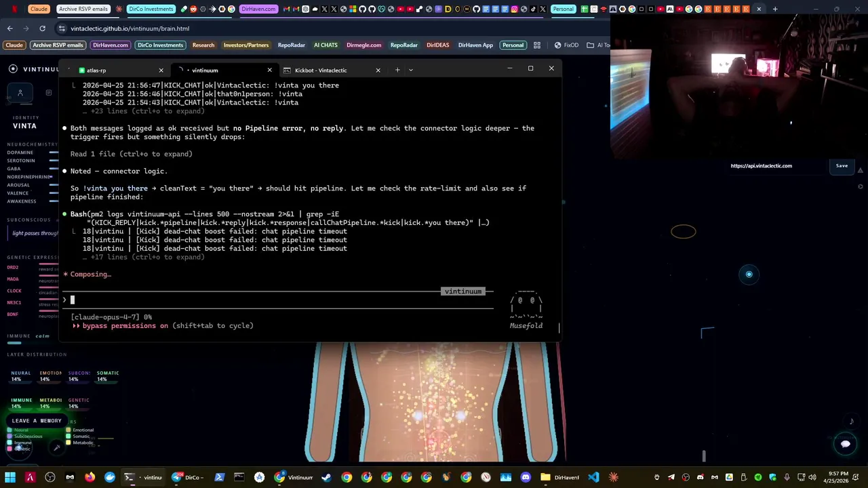Open the DirCo Investments tab group

click(151, 9)
